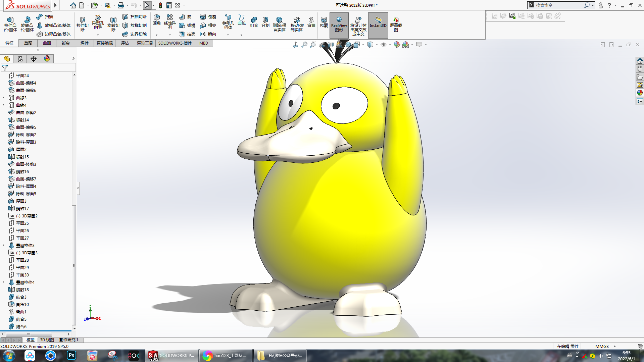Click 将设计树由英文改成中文 button

[x=358, y=26]
